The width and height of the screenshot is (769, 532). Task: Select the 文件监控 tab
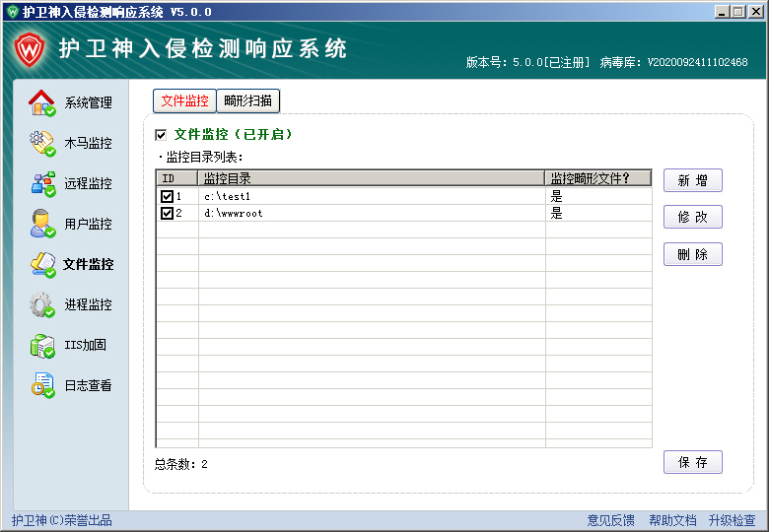[x=184, y=100]
